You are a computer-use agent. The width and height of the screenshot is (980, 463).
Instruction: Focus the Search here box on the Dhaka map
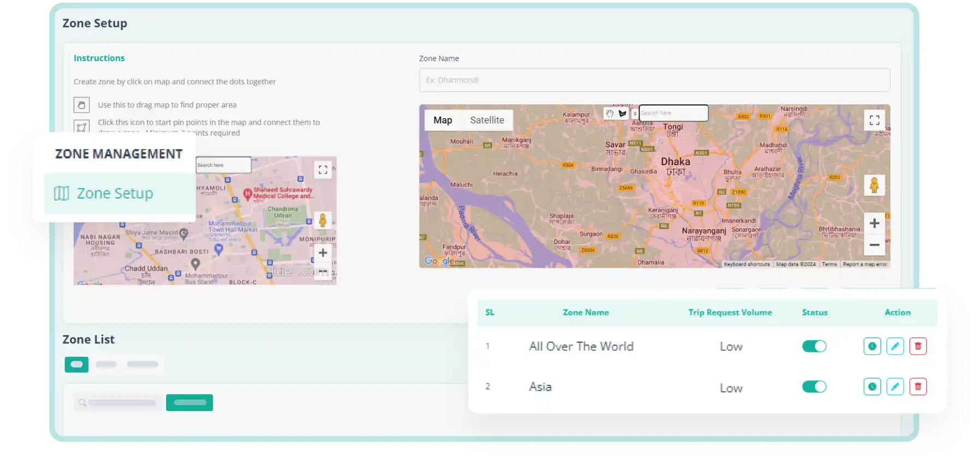674,113
